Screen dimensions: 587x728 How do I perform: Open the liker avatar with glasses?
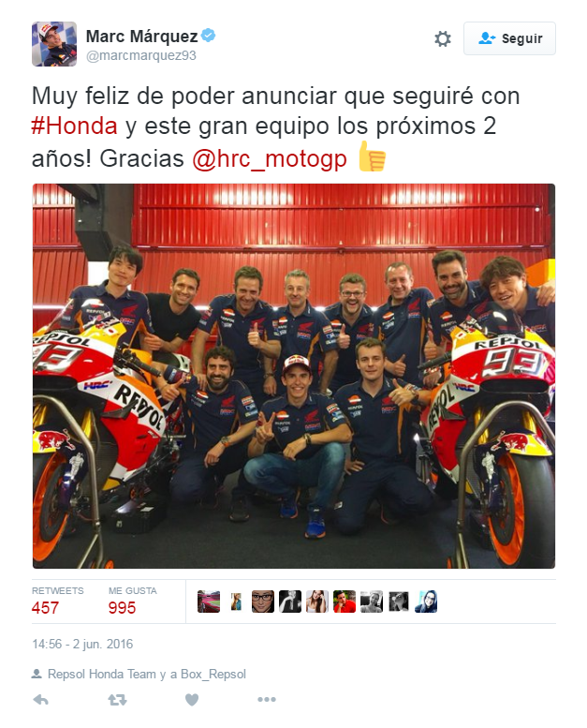(263, 602)
